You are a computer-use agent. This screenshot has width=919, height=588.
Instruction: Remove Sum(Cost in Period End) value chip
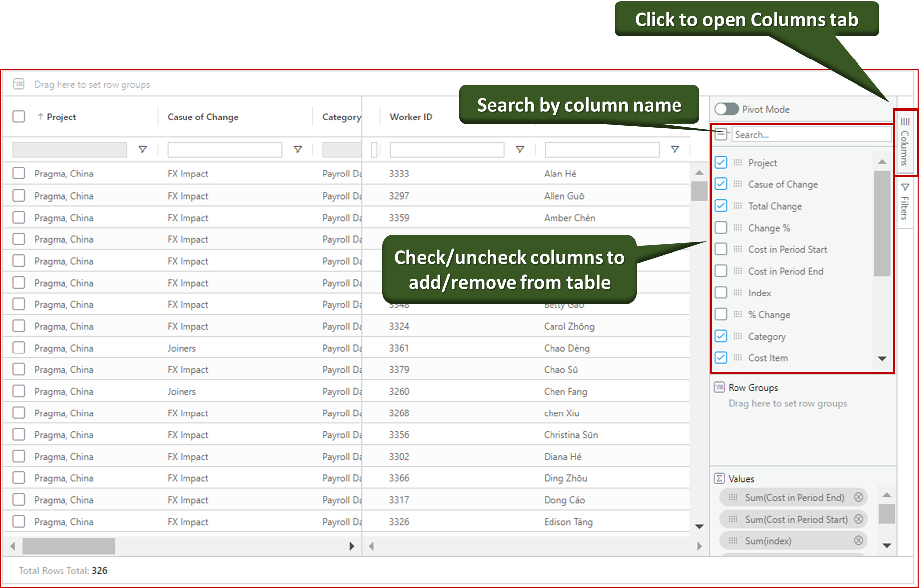pos(858,497)
